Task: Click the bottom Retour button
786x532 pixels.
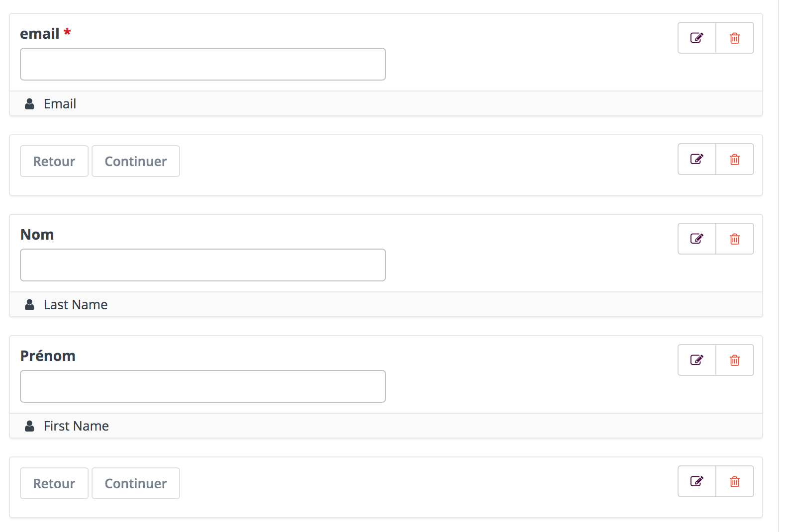Action: tap(54, 483)
